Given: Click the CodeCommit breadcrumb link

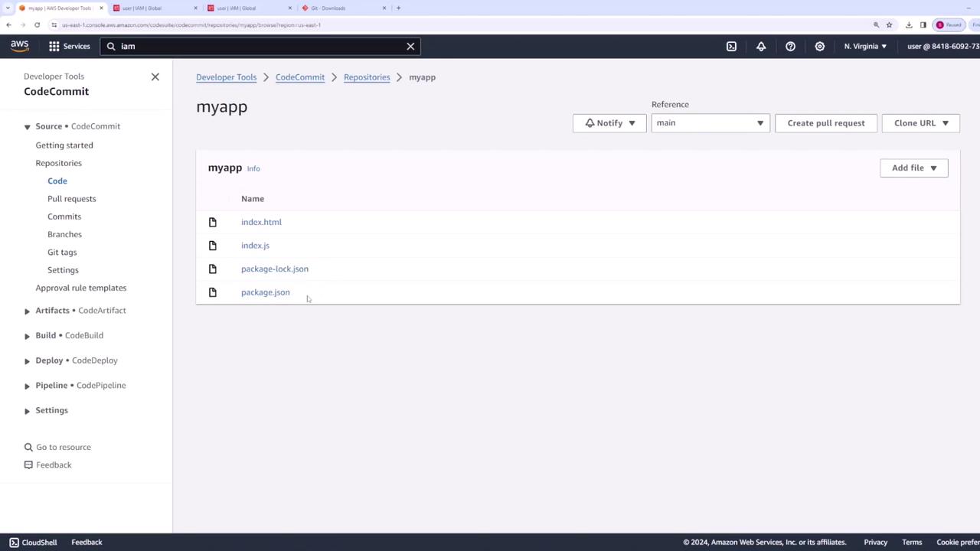Looking at the screenshot, I should (300, 77).
